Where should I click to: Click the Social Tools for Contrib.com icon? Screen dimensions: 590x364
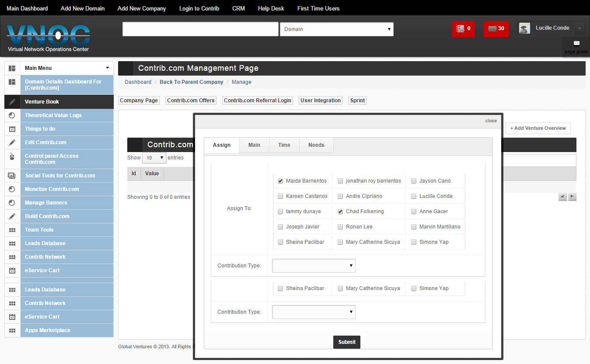pos(12,176)
